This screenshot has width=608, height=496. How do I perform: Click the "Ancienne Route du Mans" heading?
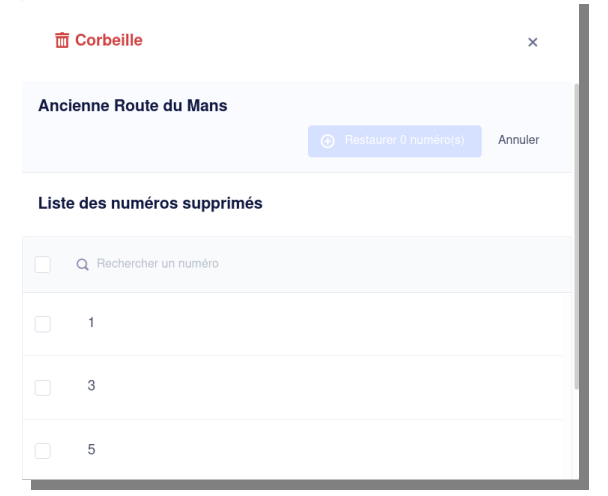133,105
